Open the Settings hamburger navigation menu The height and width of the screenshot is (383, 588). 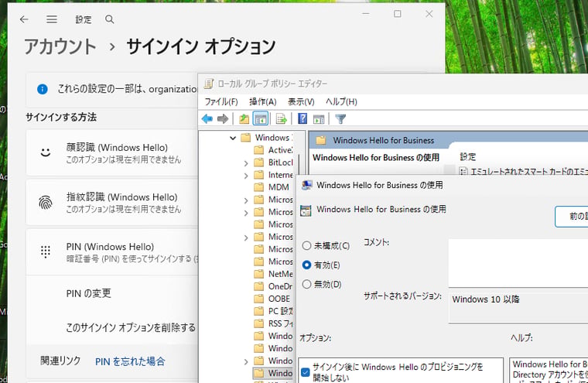[52, 19]
